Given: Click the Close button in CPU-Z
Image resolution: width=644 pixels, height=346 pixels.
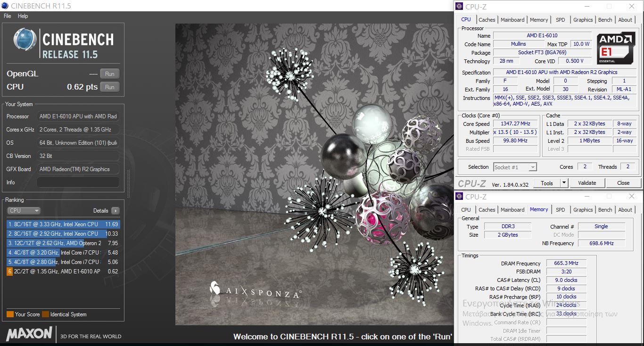Looking at the screenshot, I should (623, 183).
